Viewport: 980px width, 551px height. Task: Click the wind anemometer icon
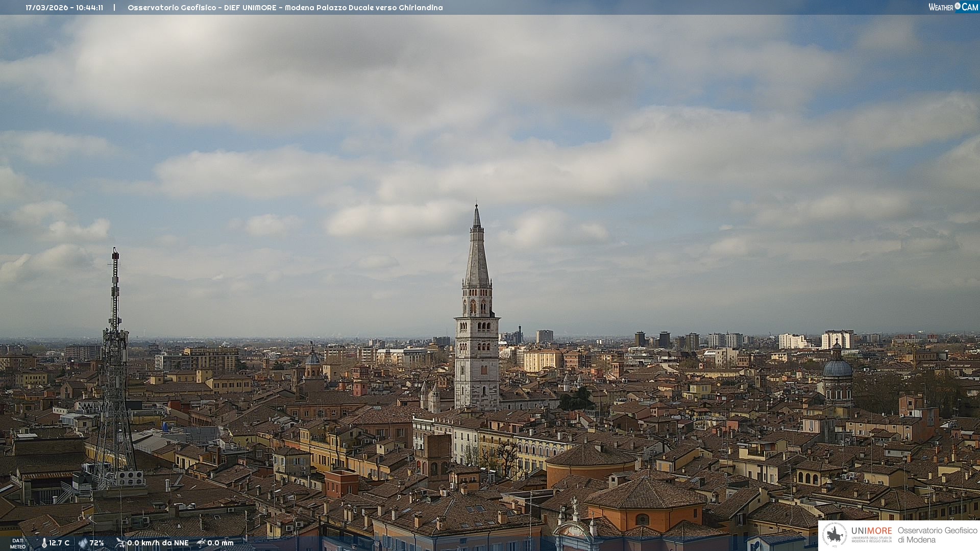click(x=120, y=543)
